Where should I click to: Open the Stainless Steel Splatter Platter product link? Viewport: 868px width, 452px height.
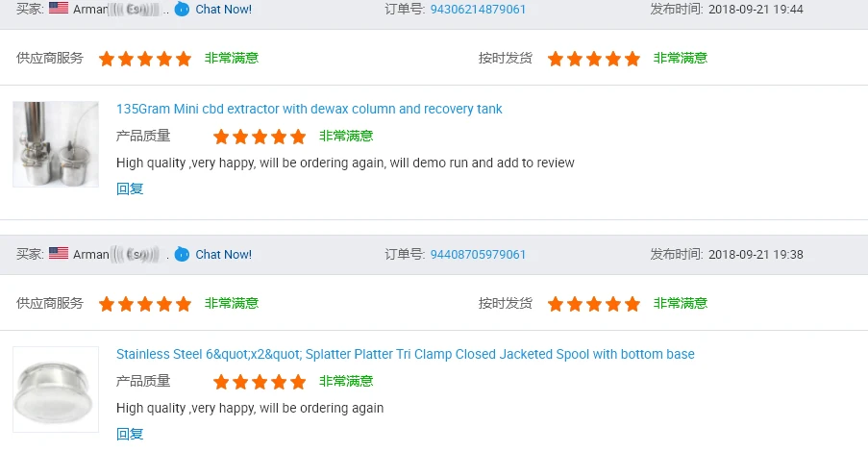pyautogui.click(x=405, y=354)
